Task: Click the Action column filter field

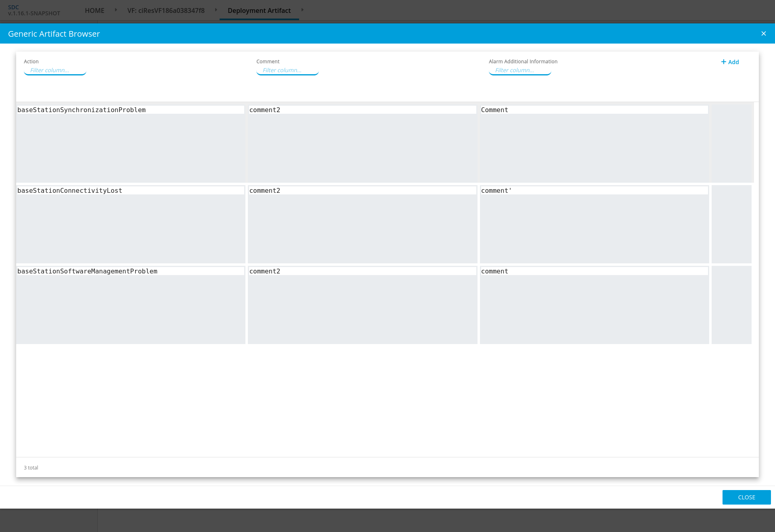Action: pos(55,70)
